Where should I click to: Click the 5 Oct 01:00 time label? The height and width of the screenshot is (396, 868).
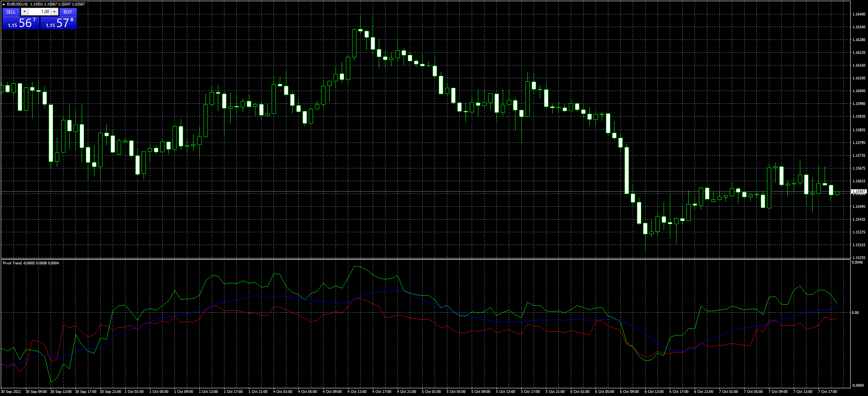pos(431,392)
